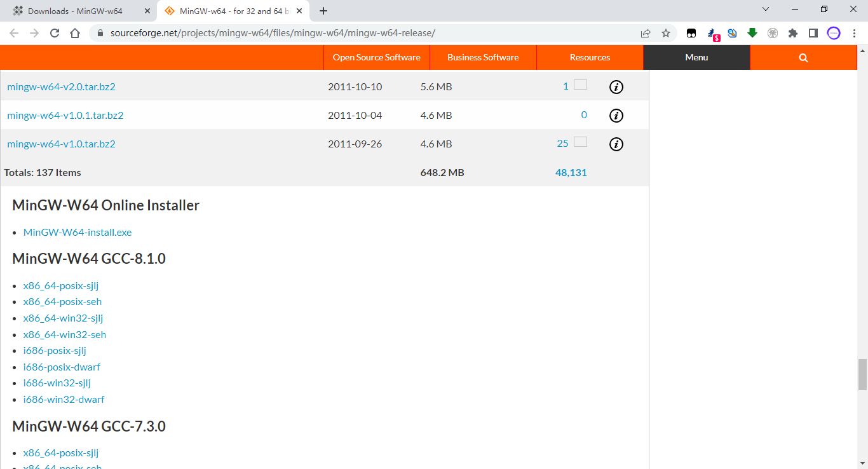Screen dimensions: 868x469
Task: Click the green download arrow extension
Action: point(752,33)
